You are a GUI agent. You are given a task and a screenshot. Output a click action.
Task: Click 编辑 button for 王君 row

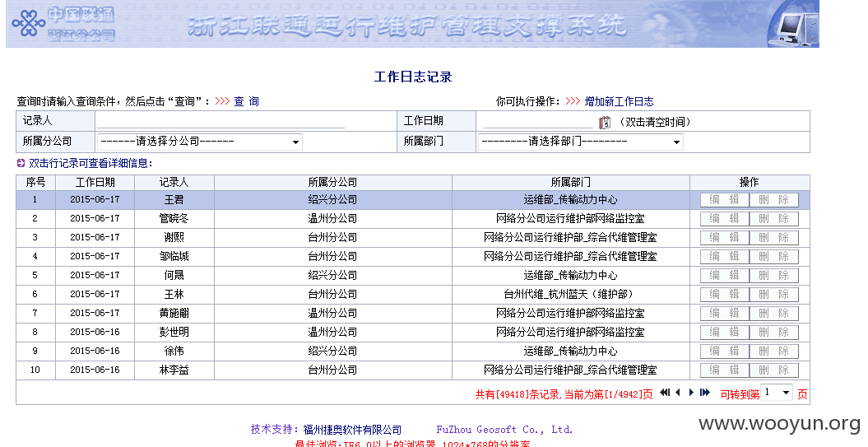[725, 200]
